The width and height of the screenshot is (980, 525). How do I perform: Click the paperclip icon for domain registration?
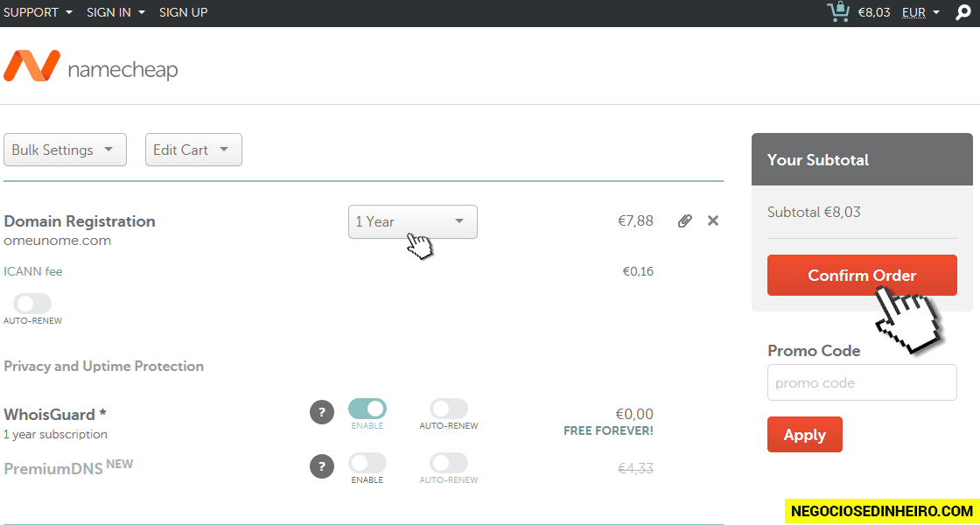pos(685,220)
